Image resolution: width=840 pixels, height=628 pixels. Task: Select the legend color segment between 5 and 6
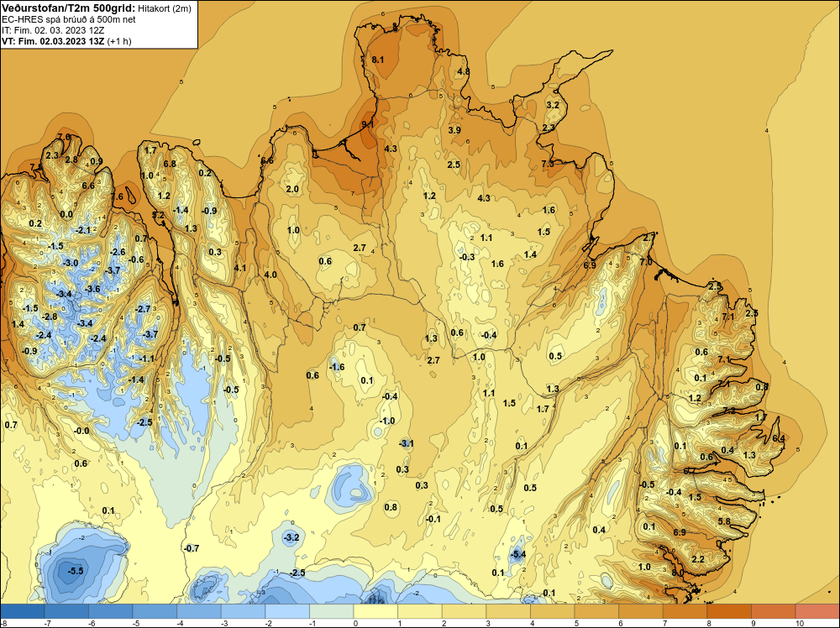coord(596,611)
